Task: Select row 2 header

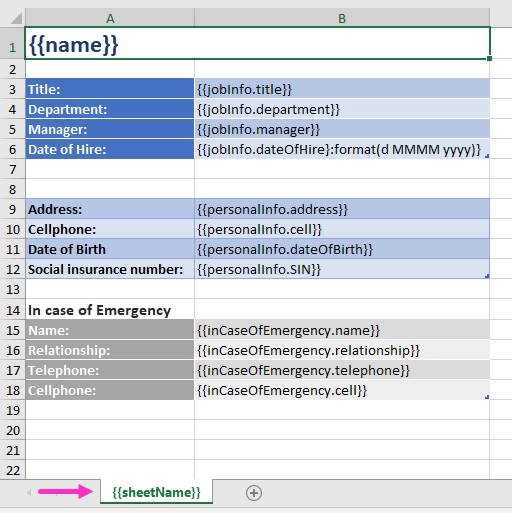Action: point(12,69)
